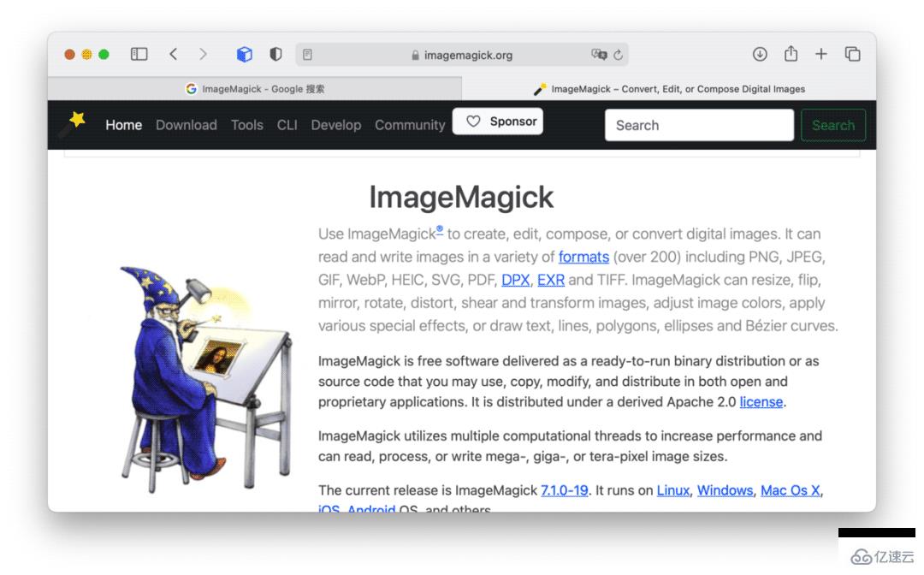
Task: Open the CLI nav item
Action: [287, 125]
